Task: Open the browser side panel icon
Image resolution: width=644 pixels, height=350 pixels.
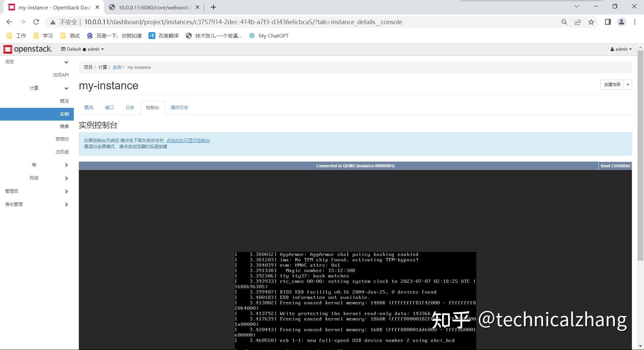Action: pyautogui.click(x=607, y=22)
